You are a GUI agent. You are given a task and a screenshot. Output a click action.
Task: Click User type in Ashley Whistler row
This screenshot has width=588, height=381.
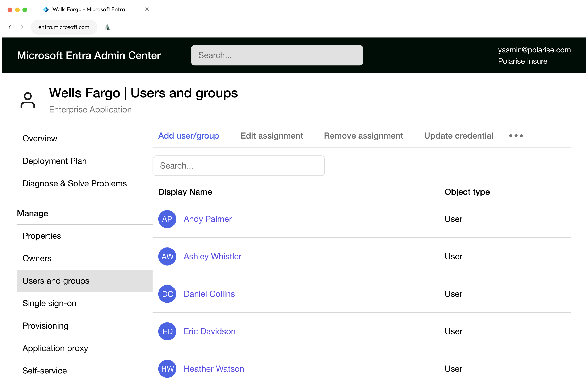[453, 256]
